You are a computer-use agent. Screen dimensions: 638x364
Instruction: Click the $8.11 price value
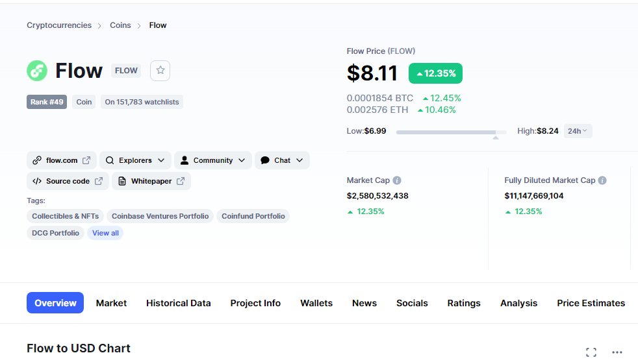coord(372,73)
